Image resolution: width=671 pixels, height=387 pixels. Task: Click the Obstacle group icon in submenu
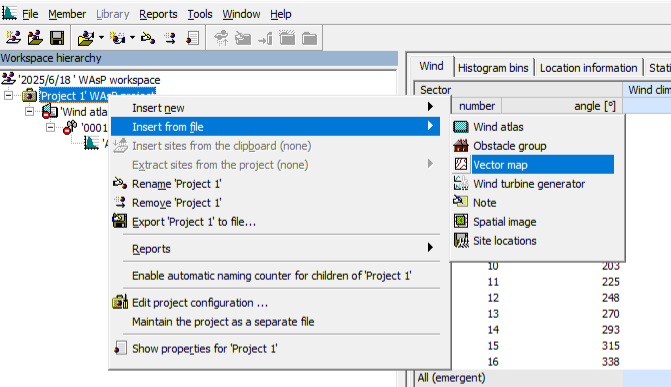click(461, 146)
